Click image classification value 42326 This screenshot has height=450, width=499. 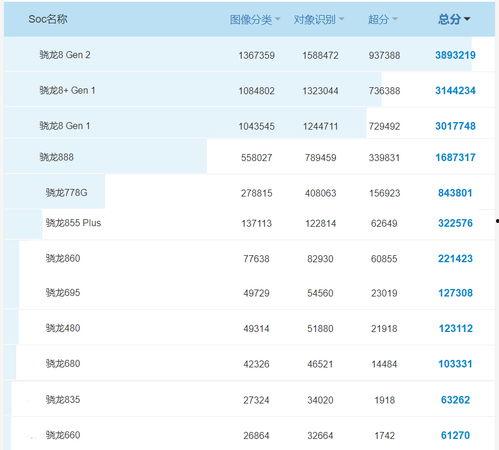[256, 364]
